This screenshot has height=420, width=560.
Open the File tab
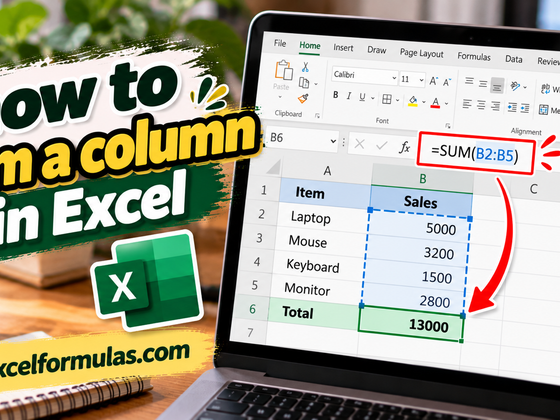point(280,43)
